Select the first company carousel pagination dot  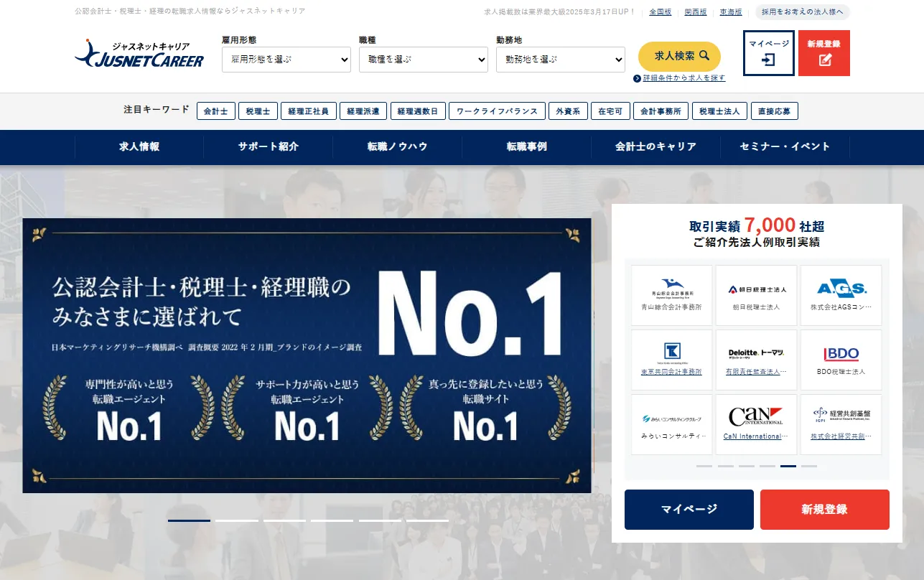point(704,466)
